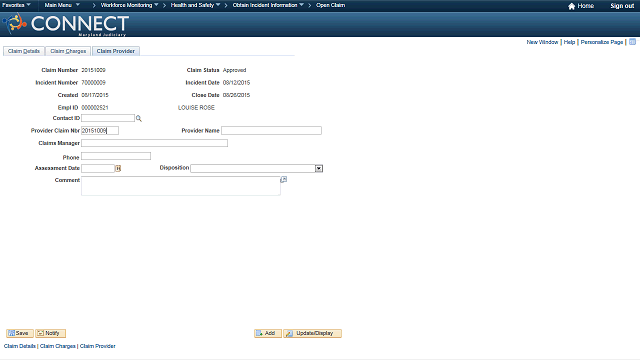640x360 pixels.
Task: Click the Update/Display button
Action: tap(313, 333)
